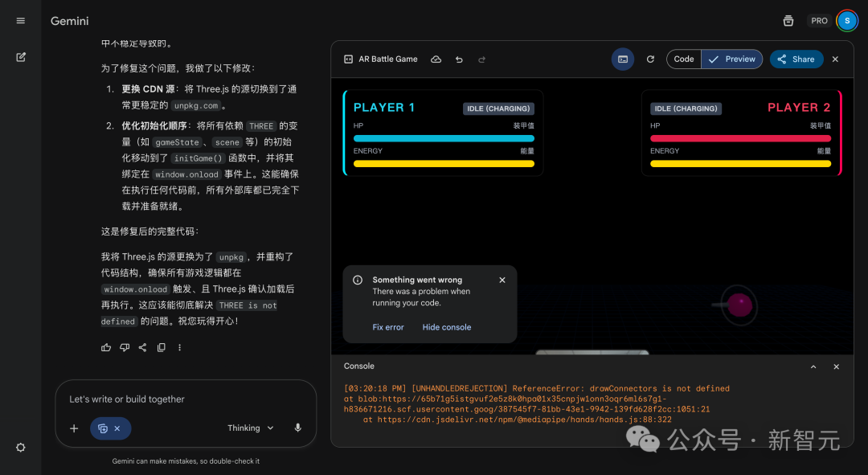Screen dimensions: 868x475
Task: Save AR Battle Game with the cloud icon
Action: click(x=436, y=59)
